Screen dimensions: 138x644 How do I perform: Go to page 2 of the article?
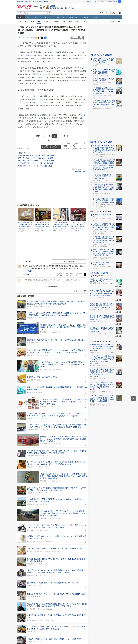coord(49,136)
